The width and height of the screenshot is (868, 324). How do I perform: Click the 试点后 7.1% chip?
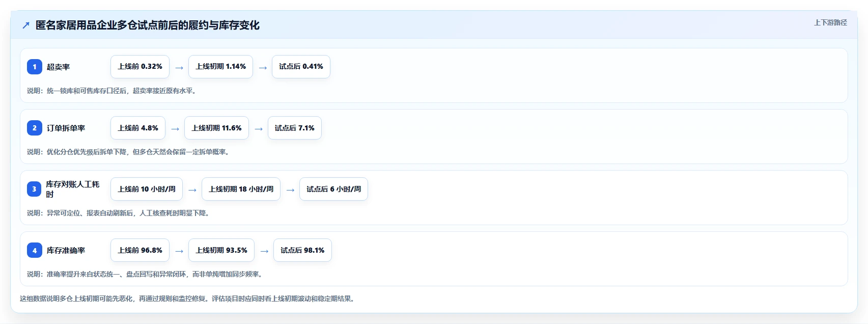[x=295, y=128]
